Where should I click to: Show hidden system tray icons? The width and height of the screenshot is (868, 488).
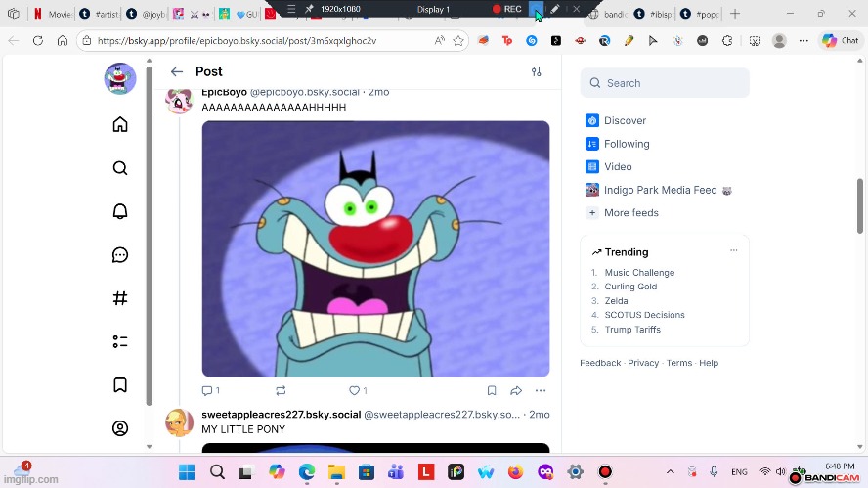click(670, 472)
